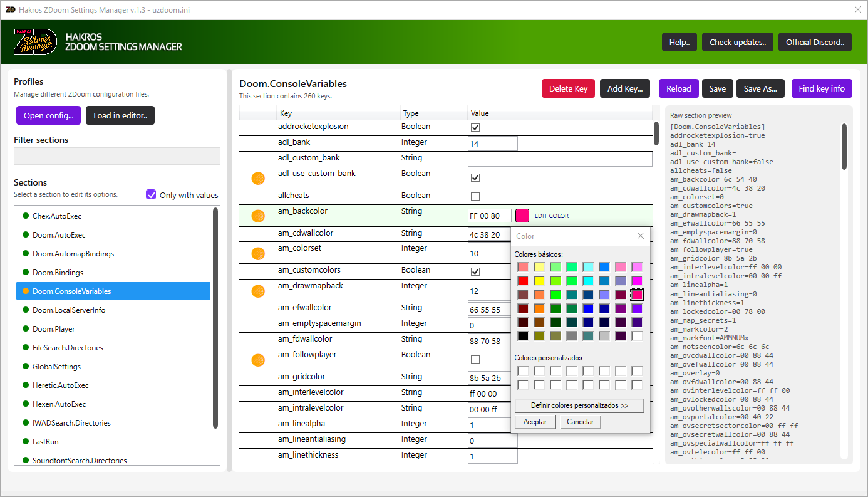Select the Doom.Player section
The image size is (868, 497).
[x=113, y=329]
